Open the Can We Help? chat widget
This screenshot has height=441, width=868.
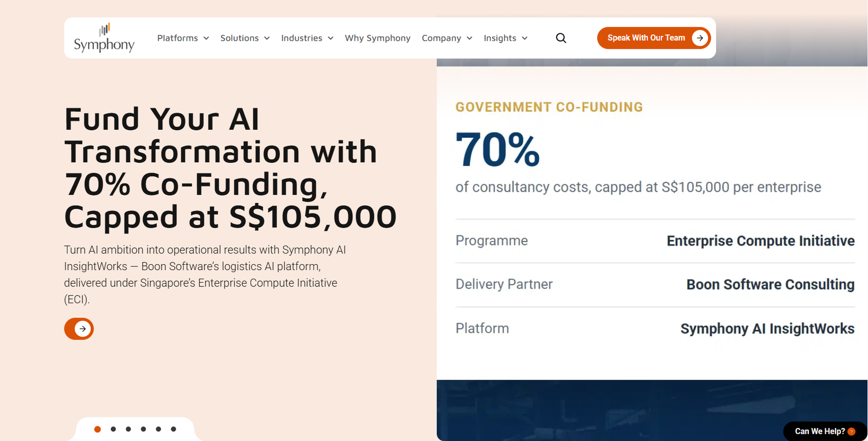(x=825, y=431)
